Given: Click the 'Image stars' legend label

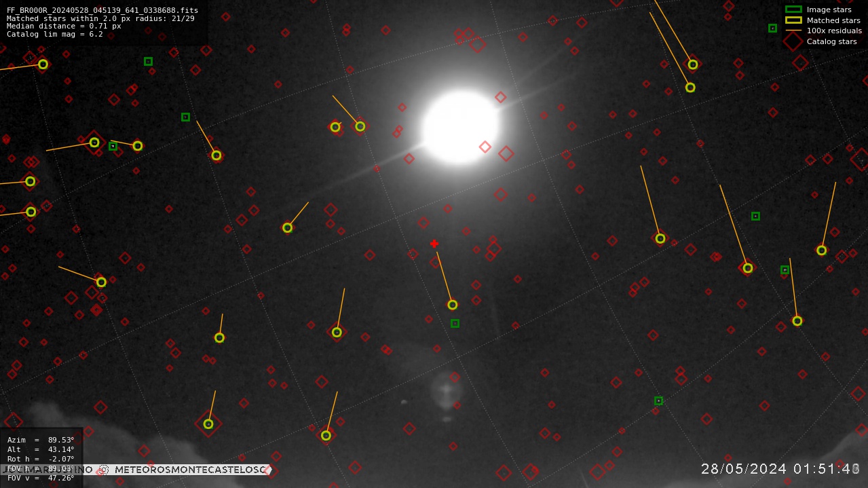Looking at the screenshot, I should [829, 10].
